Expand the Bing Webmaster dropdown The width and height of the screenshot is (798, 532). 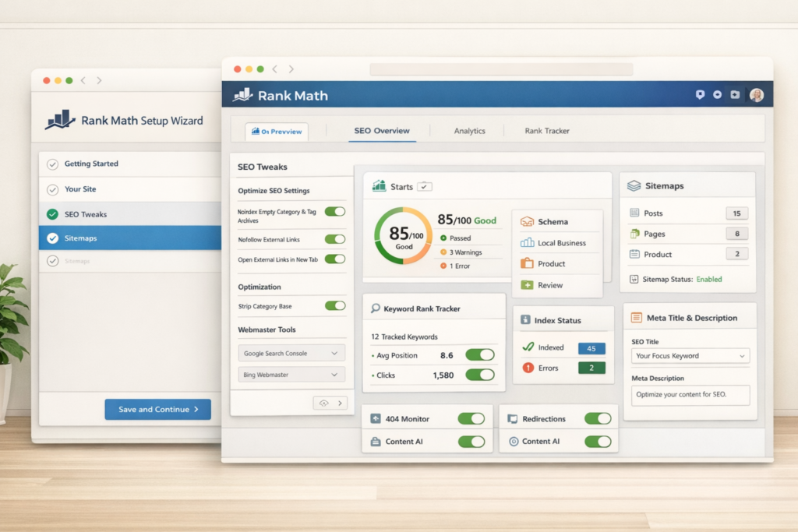[x=291, y=375]
